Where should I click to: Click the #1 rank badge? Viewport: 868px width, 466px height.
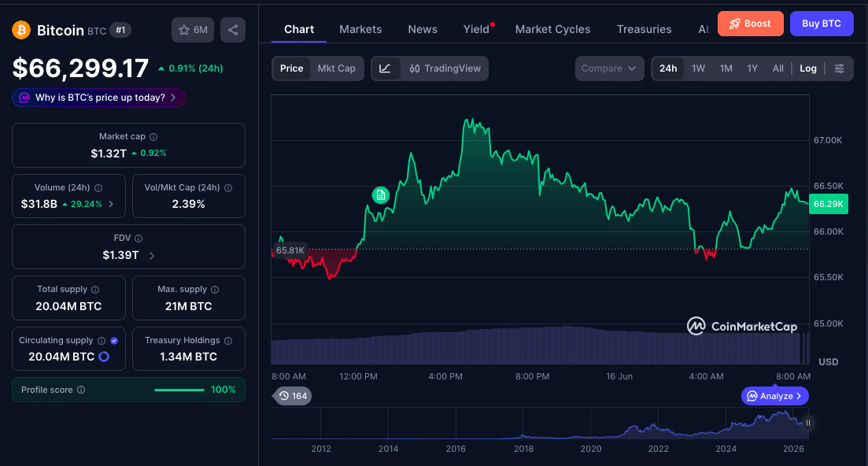point(120,31)
